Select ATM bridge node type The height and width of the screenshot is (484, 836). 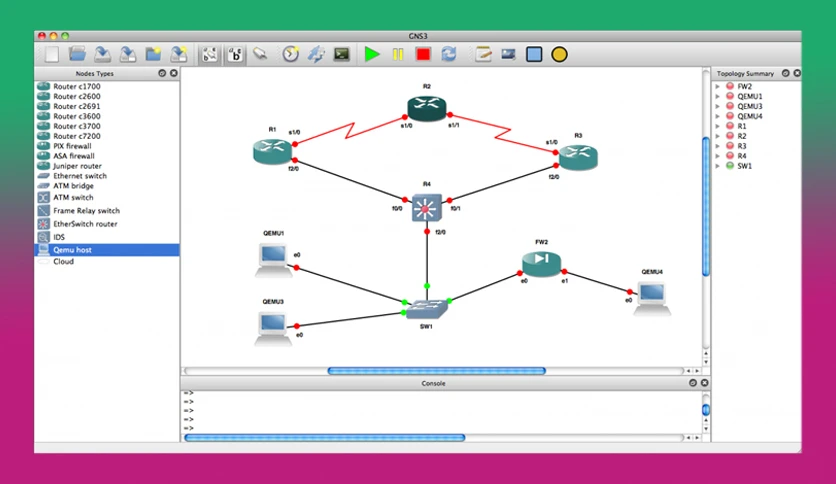(107, 186)
